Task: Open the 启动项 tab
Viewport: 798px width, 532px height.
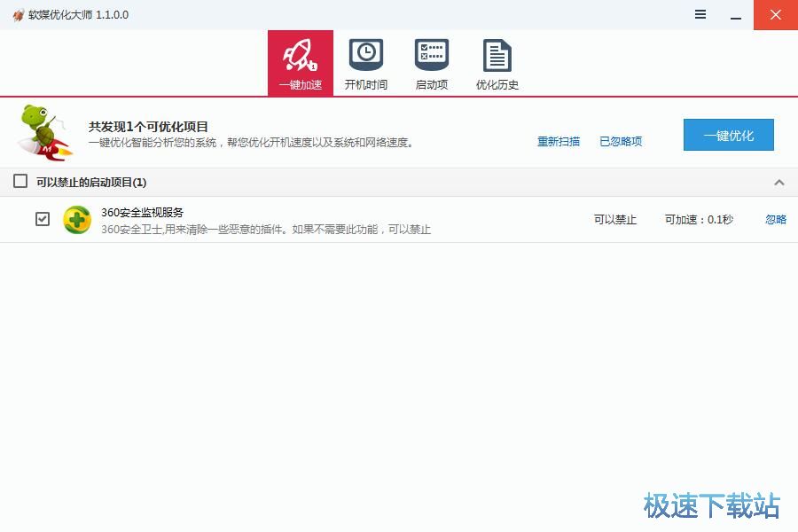Action: (x=432, y=64)
